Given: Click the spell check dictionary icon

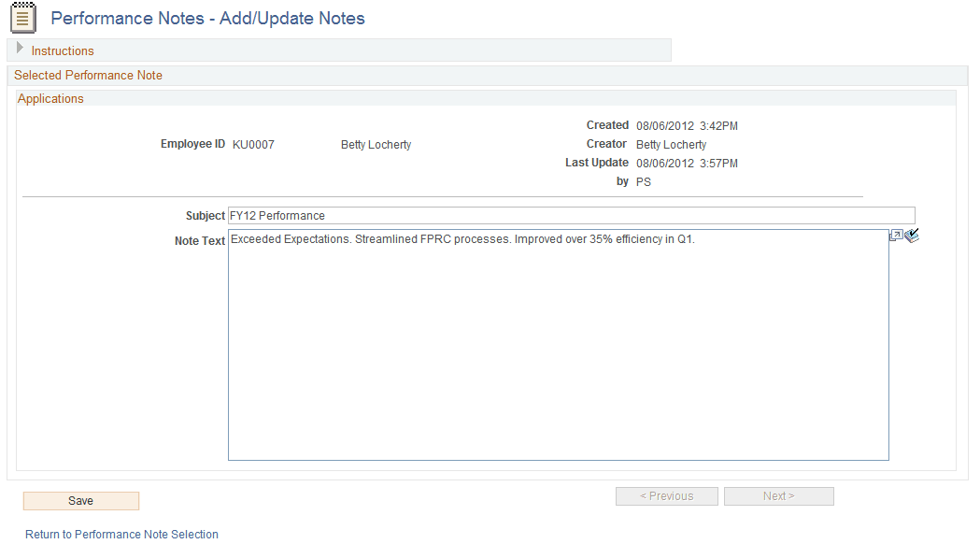Looking at the screenshot, I should [x=911, y=236].
